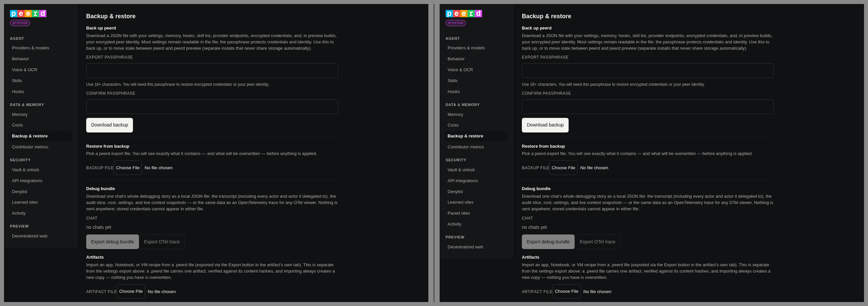868x306 pixels.
Task: Focus Export passphrase field in right window
Action: pyautogui.click(x=648, y=71)
